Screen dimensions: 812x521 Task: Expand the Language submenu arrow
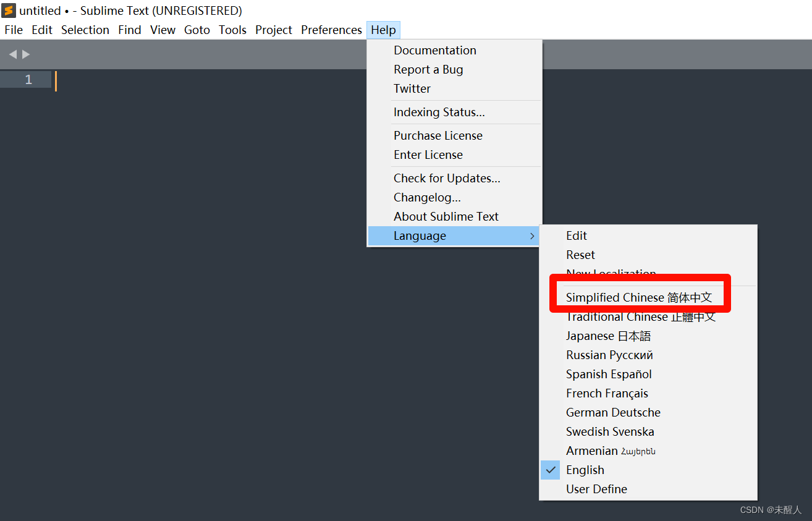click(532, 236)
